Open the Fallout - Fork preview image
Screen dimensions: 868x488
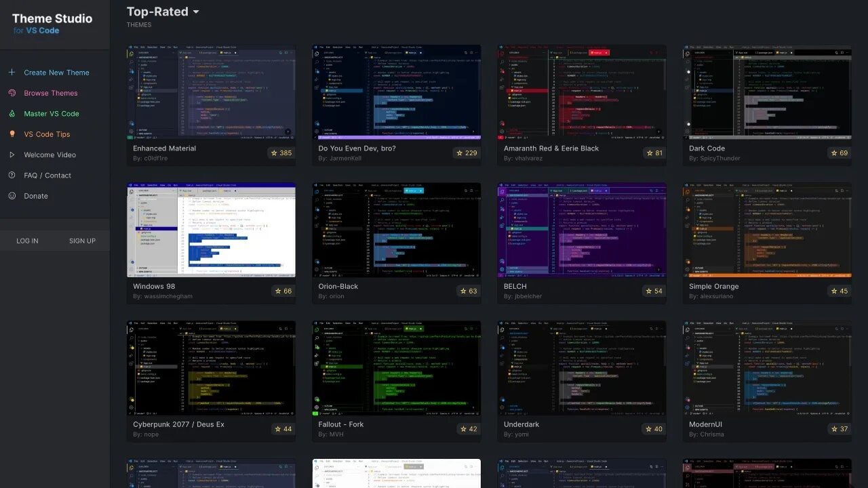click(397, 368)
